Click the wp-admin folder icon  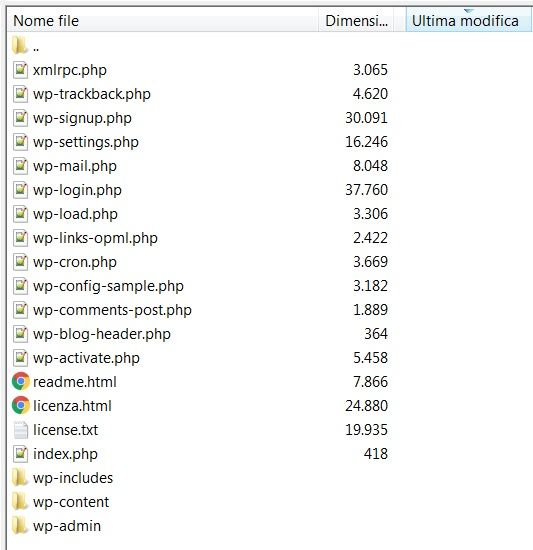20,526
